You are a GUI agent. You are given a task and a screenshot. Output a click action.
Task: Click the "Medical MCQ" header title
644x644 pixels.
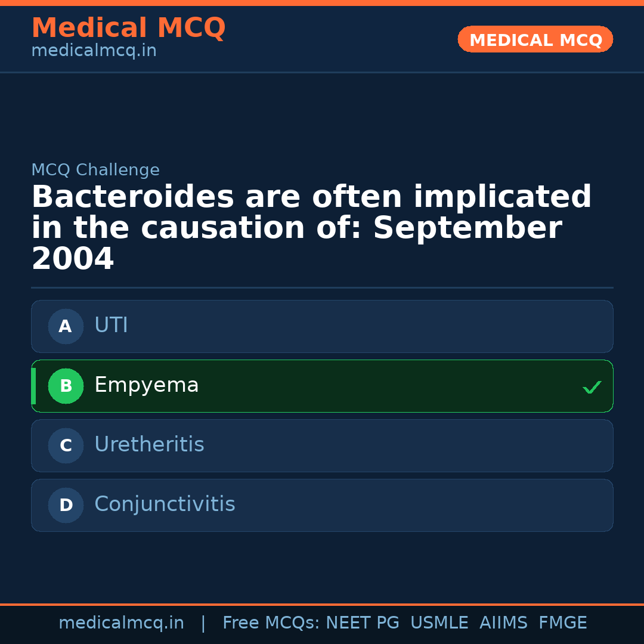(128, 28)
